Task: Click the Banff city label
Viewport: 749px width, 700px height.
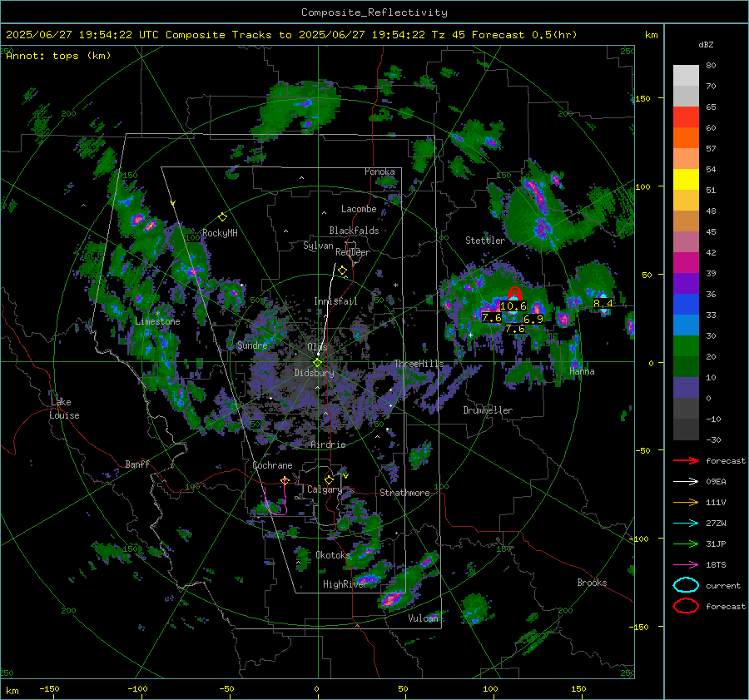Action: [137, 464]
